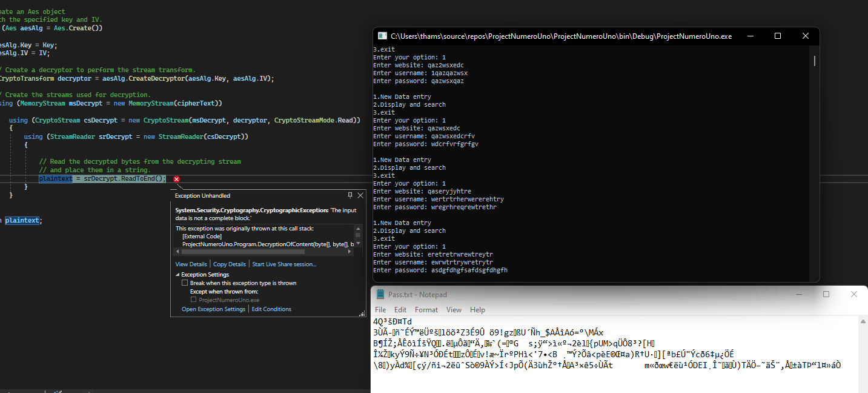Open the File menu in Notepad
The image size is (868, 393).
pyautogui.click(x=380, y=310)
